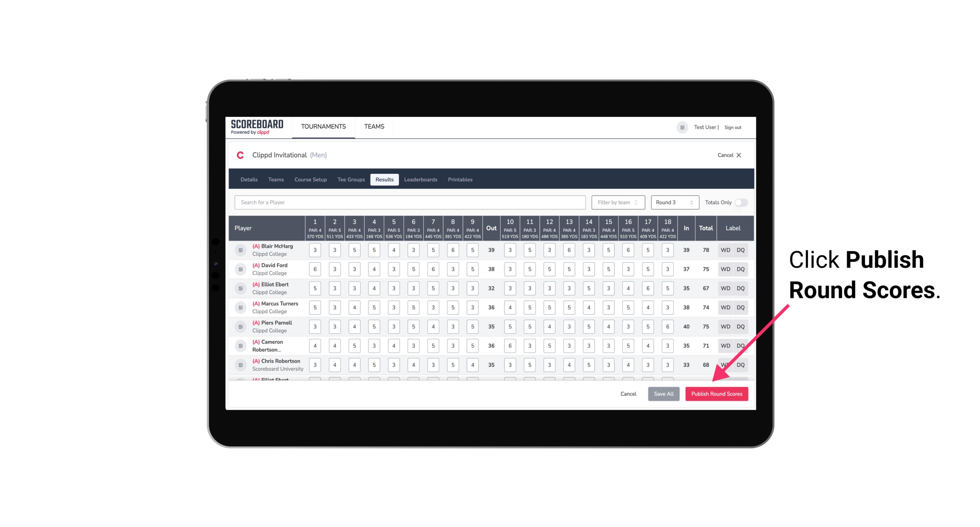
Task: Open the Round 3 dropdown selector
Action: pos(673,202)
